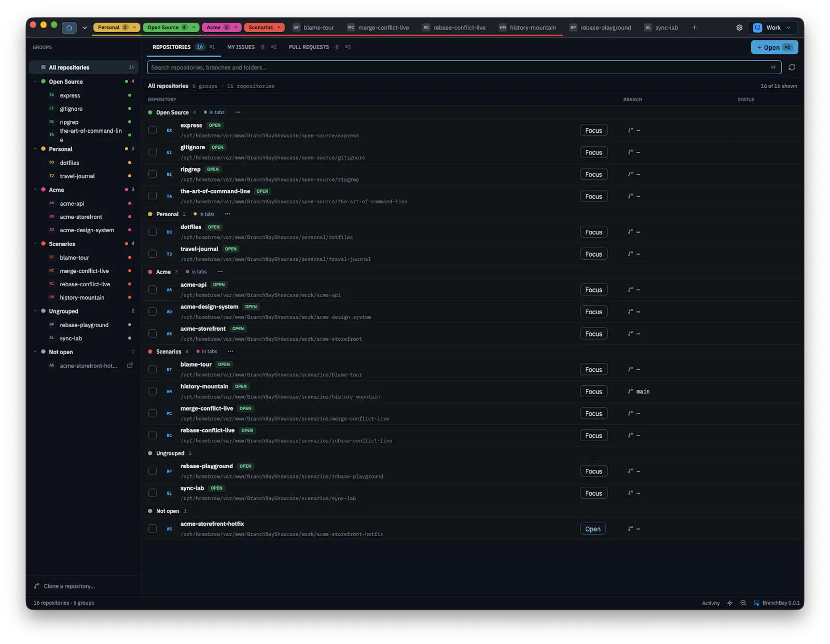
Task: Click Focus button for travel-journal
Action: (x=593, y=254)
